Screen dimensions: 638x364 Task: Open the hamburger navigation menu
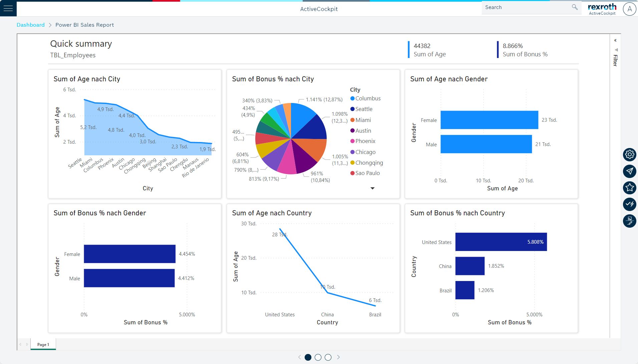point(8,8)
